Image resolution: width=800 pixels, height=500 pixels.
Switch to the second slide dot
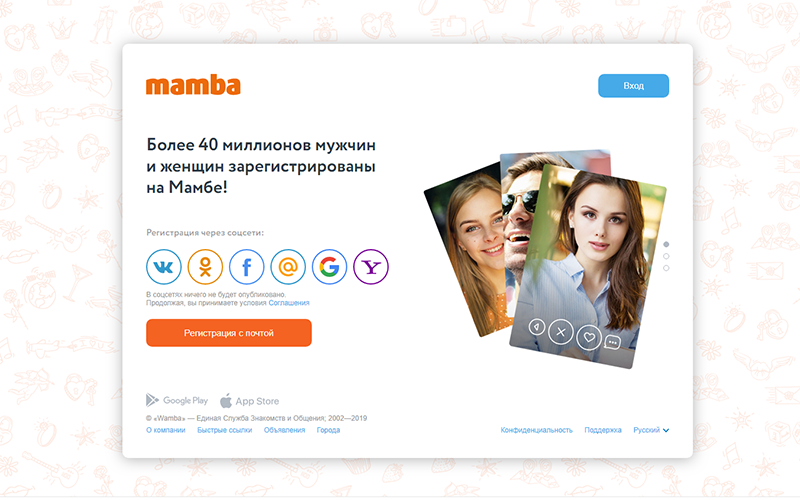(x=666, y=256)
